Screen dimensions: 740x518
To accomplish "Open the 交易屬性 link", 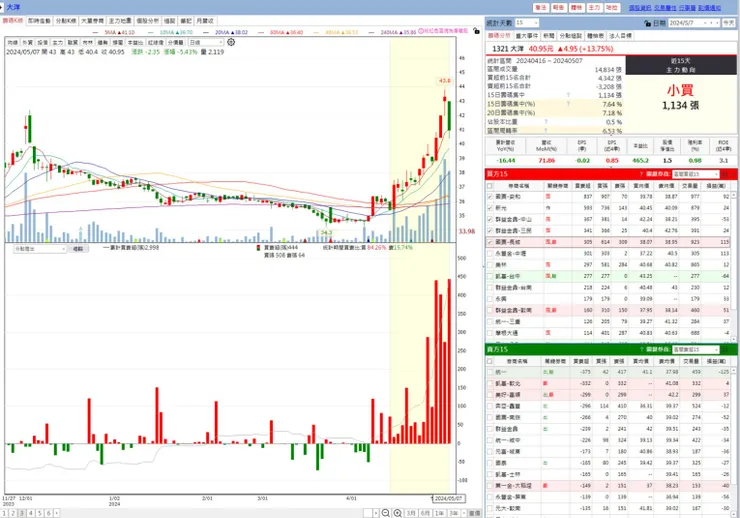I will [x=665, y=8].
